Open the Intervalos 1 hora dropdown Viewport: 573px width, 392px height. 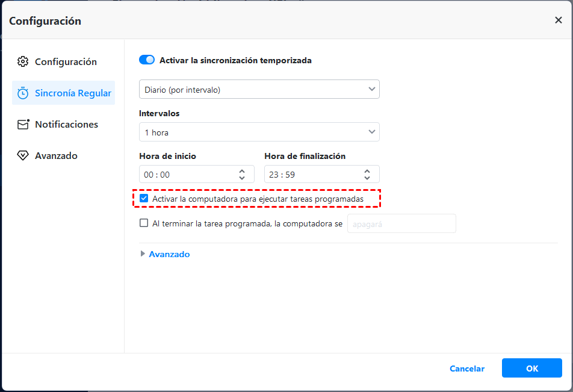tap(259, 132)
